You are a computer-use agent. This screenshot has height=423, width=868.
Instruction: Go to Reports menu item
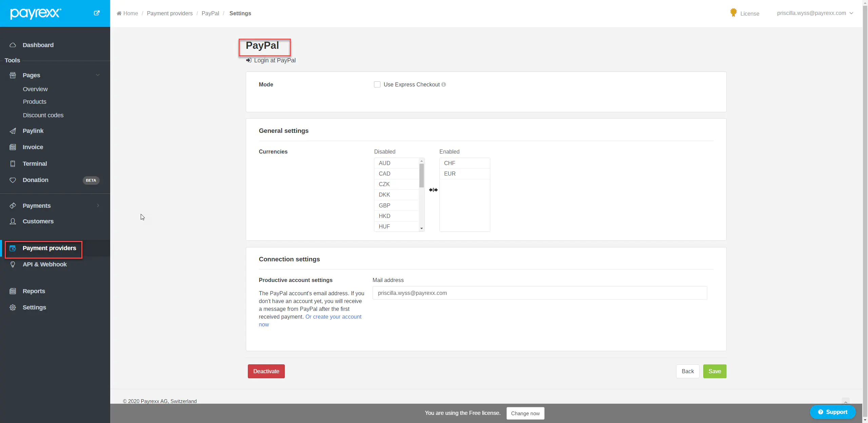click(x=34, y=291)
